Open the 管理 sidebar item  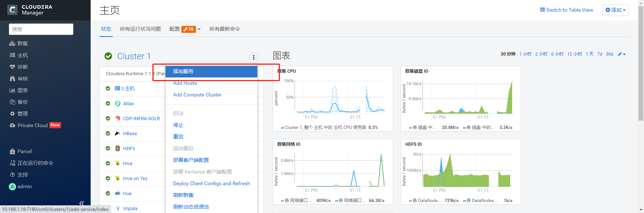19,114
